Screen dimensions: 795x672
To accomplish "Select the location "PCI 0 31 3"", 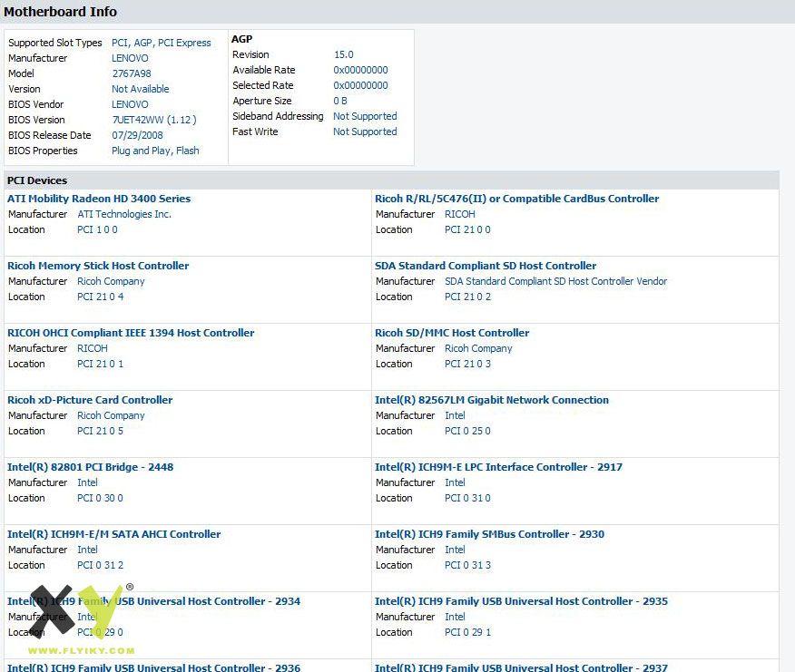I will [x=467, y=565].
